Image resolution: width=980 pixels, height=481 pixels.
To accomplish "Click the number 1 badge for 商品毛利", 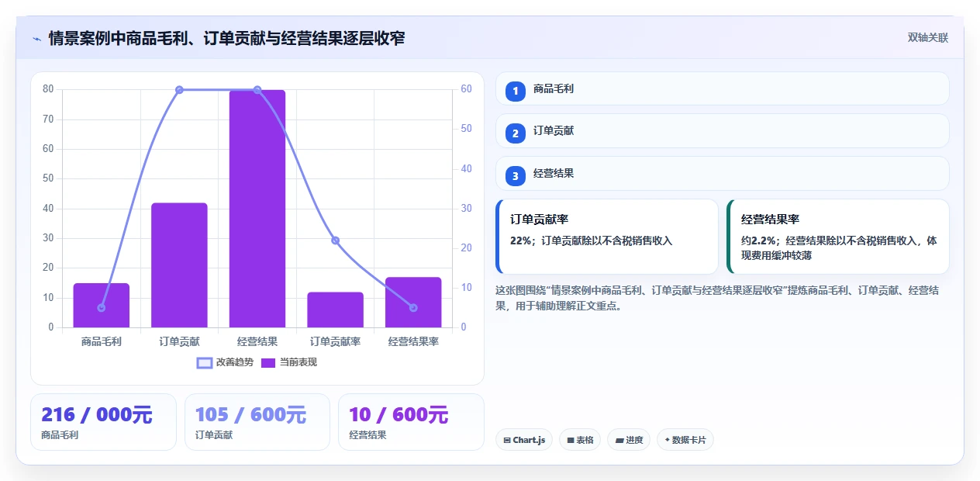I will 516,92.
